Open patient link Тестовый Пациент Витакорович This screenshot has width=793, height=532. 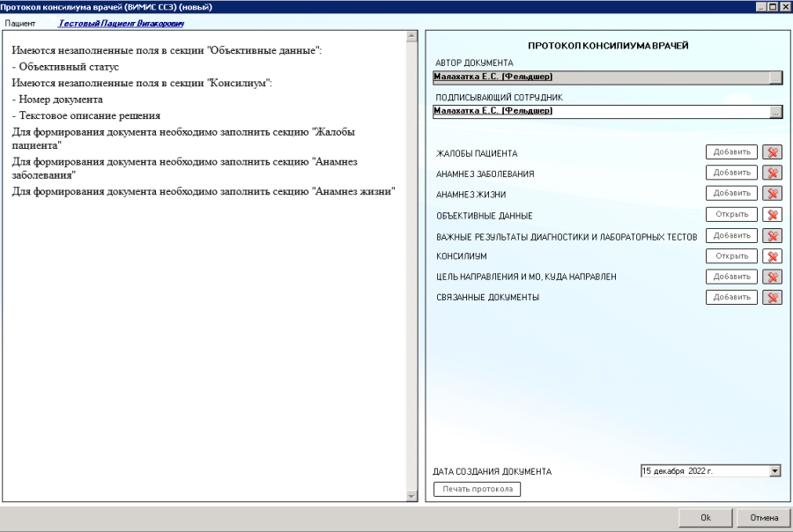(x=121, y=23)
